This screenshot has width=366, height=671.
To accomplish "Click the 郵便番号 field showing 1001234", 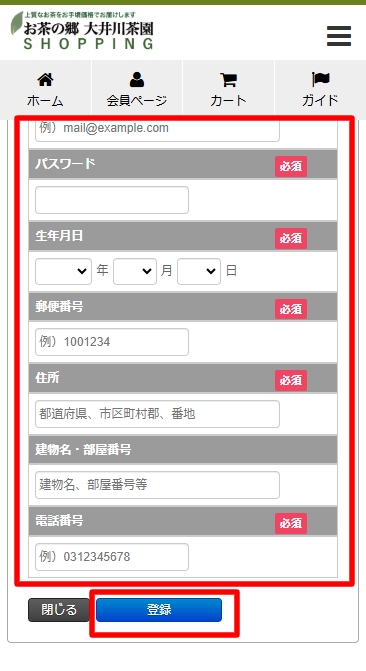I will 112,342.
